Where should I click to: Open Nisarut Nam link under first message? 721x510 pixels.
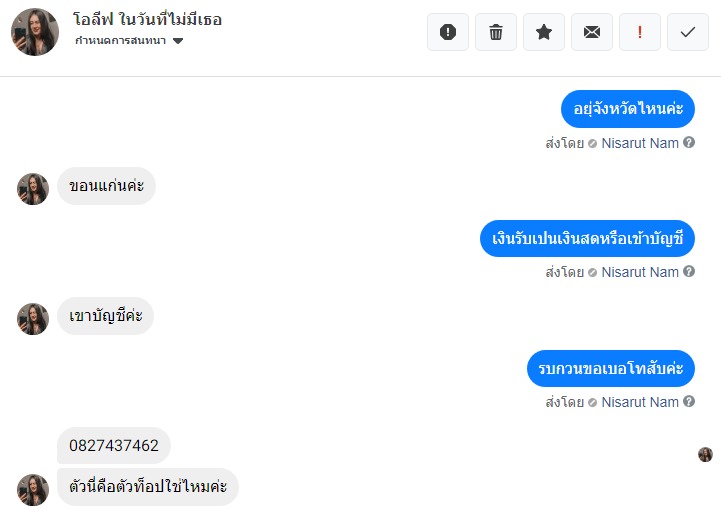640,143
